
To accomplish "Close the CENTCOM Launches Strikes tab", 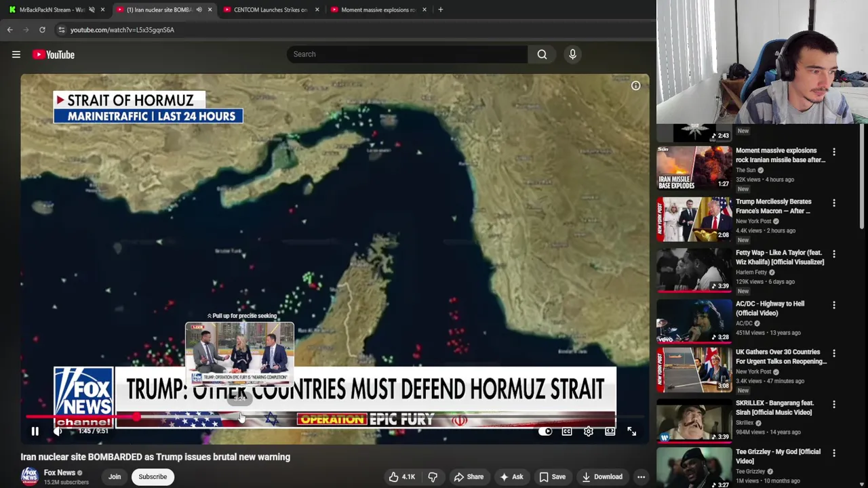I will tap(317, 9).
